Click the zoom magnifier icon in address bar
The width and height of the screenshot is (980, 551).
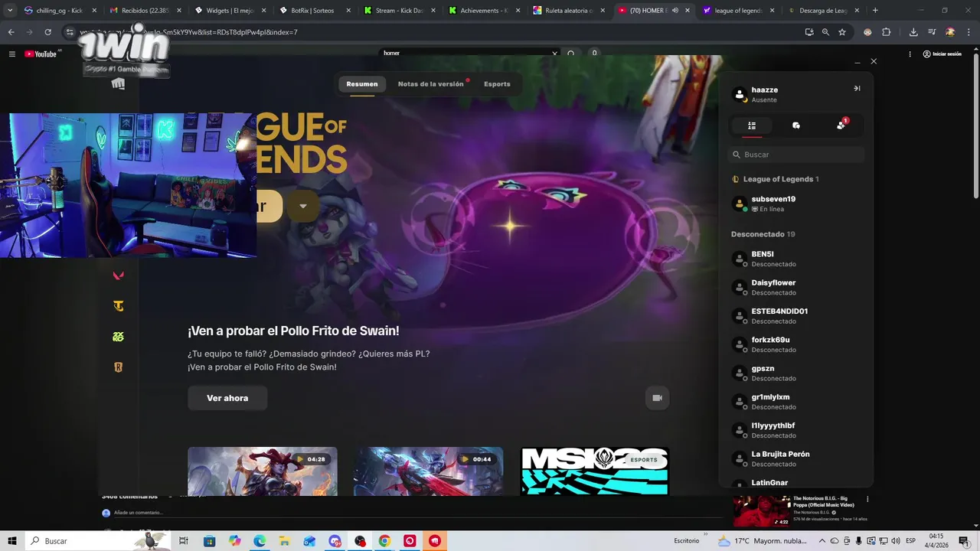[825, 32]
